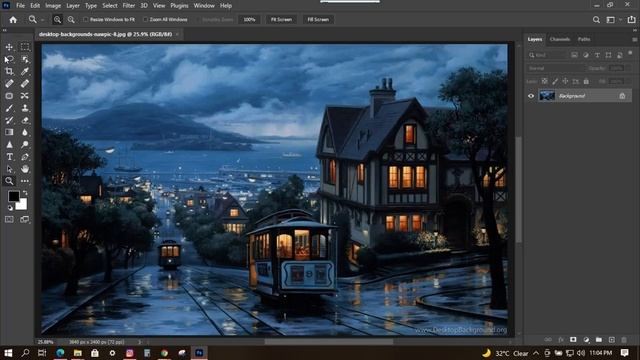This screenshot has height=360, width=640.
Task: Open create adjustment layer menu
Action: click(586, 340)
